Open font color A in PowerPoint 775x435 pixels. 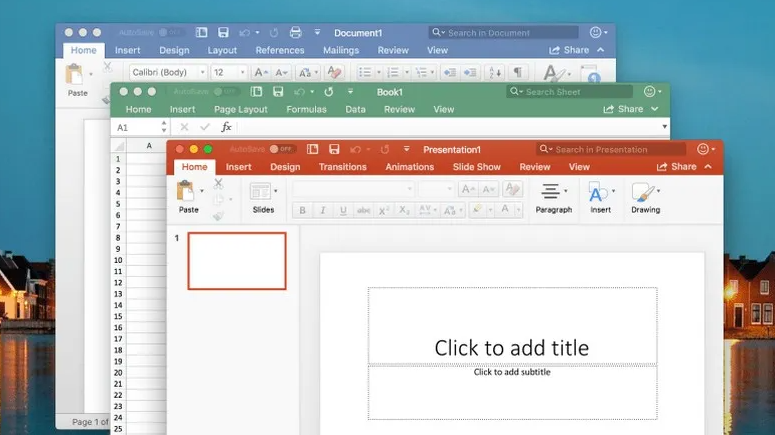pos(505,210)
